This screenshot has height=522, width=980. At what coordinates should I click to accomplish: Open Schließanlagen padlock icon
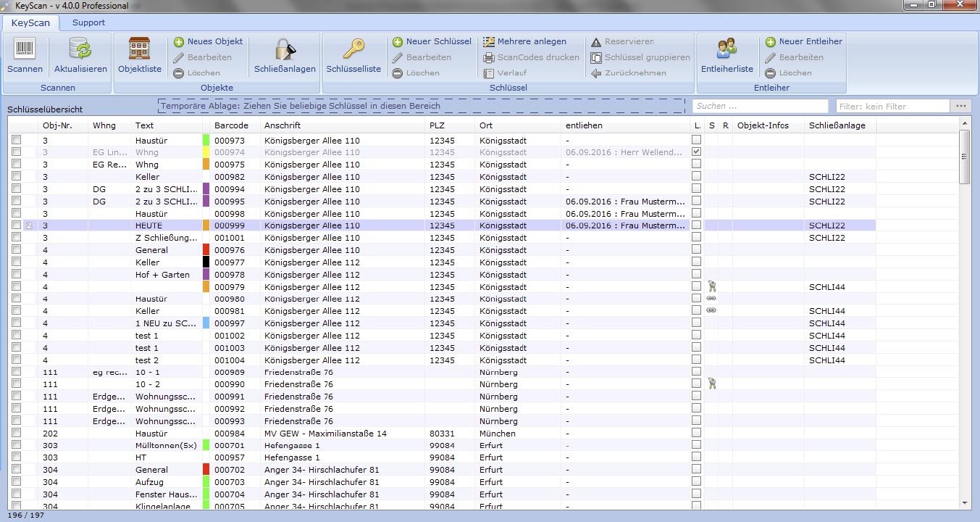[x=285, y=50]
